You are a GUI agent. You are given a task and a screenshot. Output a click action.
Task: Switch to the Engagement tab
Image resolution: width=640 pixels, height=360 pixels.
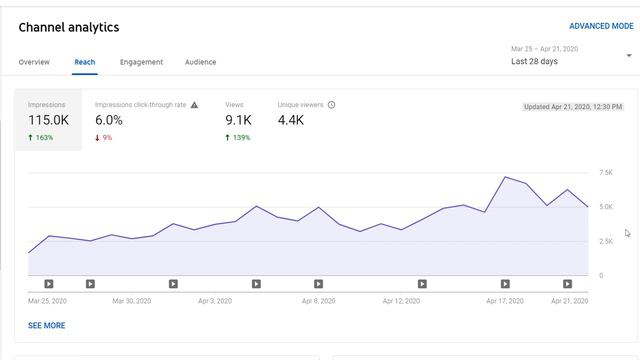tap(141, 62)
